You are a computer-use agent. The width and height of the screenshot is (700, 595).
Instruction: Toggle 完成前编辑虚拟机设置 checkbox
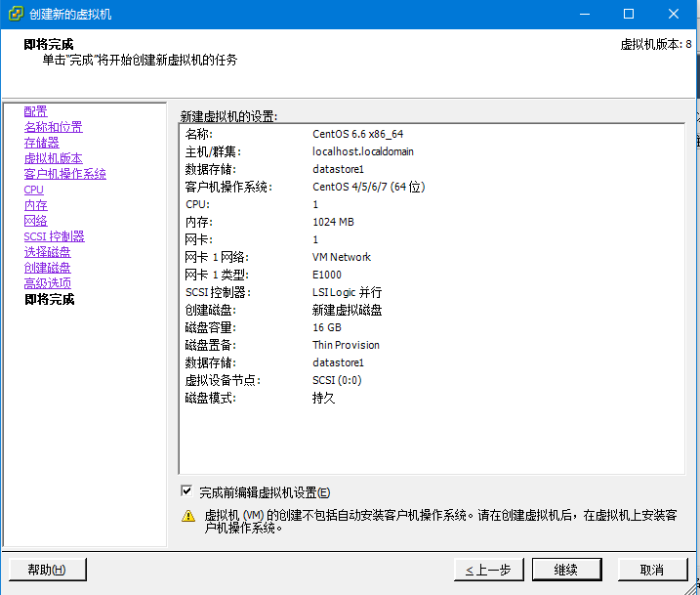186,490
